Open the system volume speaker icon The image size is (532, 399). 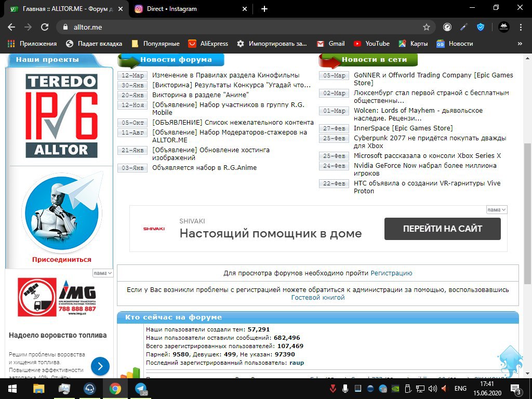tap(433, 389)
